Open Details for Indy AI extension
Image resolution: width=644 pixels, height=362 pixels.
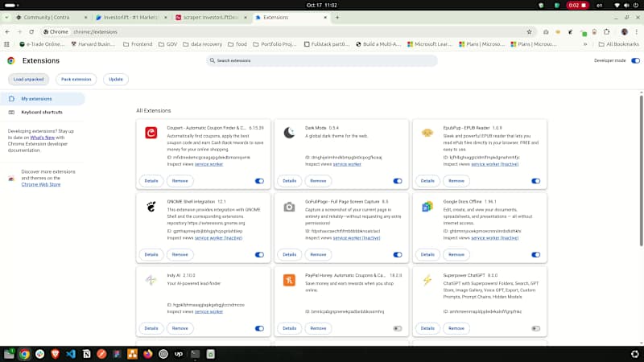151,328
